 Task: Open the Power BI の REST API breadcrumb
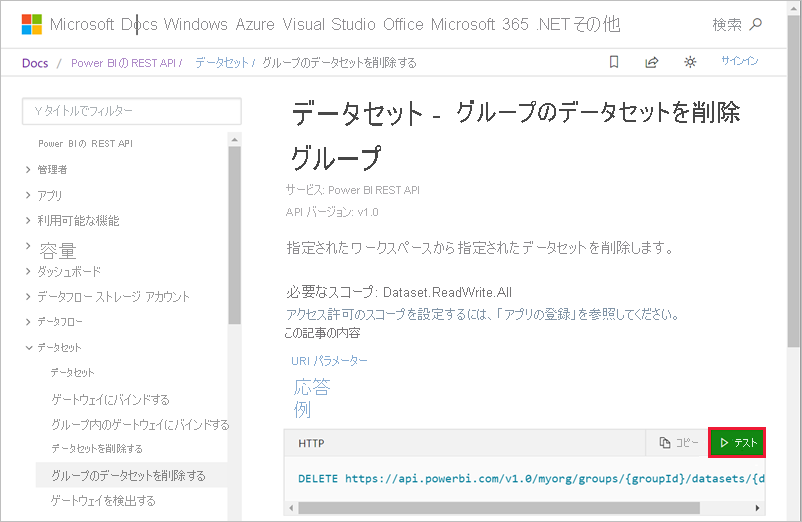point(123,63)
